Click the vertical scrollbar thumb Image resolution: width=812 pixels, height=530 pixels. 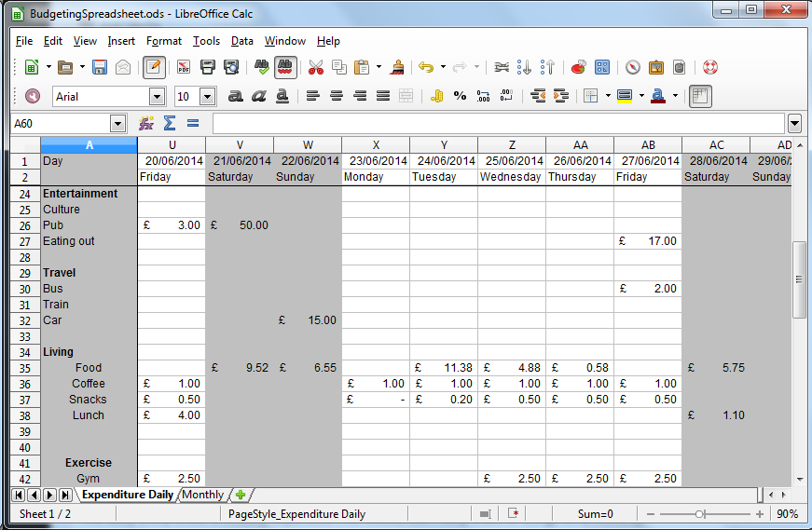point(799,279)
